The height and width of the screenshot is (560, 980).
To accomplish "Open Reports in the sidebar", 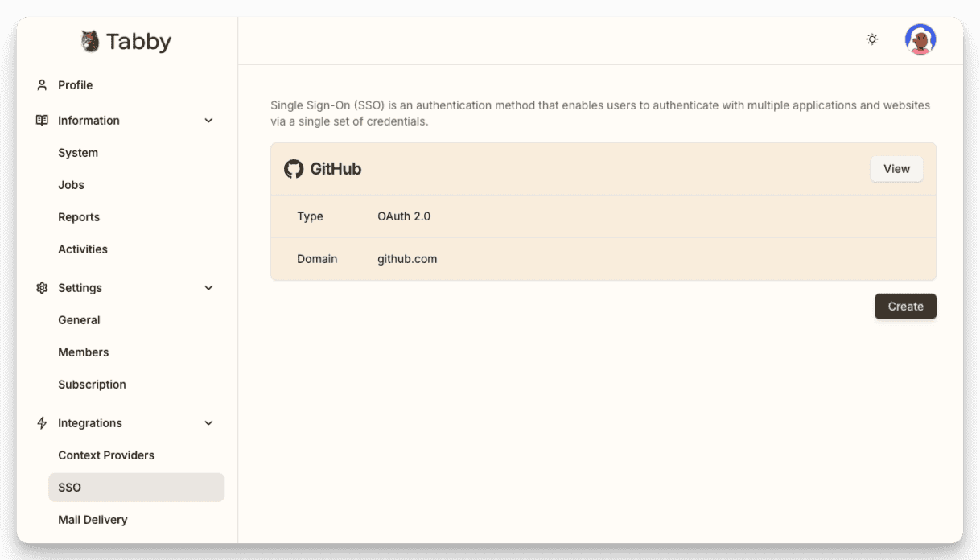I will click(79, 217).
